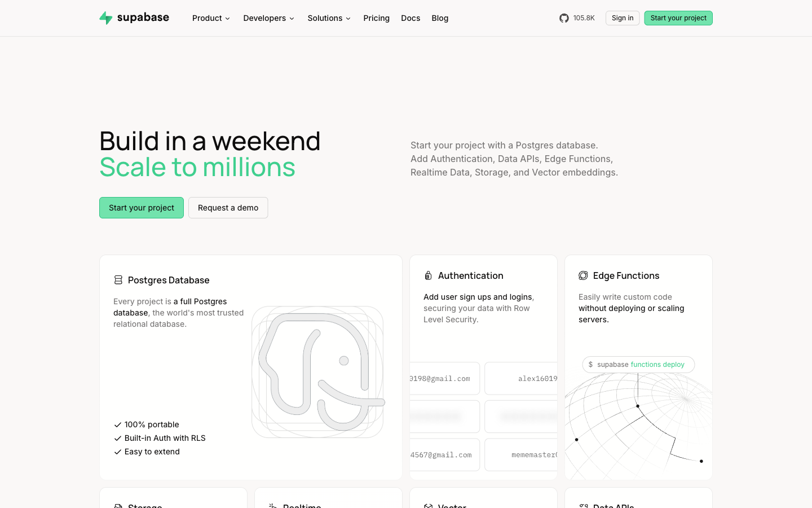Open the Docs page
Screen dimensions: 812x508
tap(411, 18)
